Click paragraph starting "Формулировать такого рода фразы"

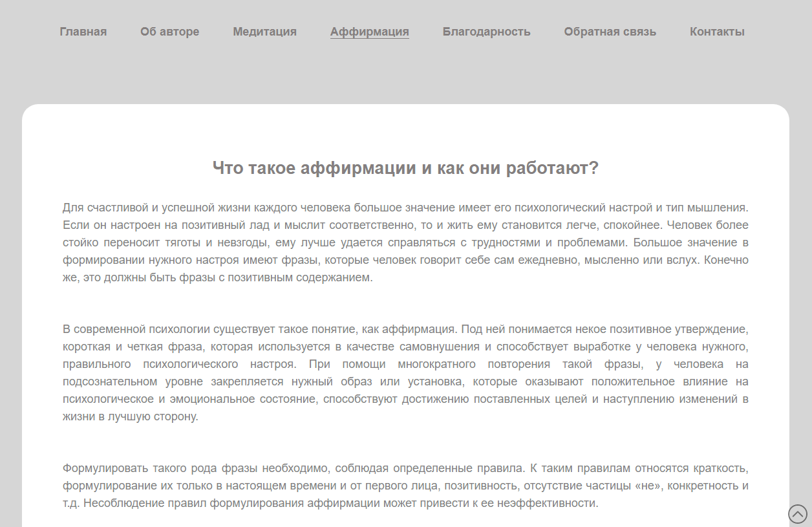(405, 486)
